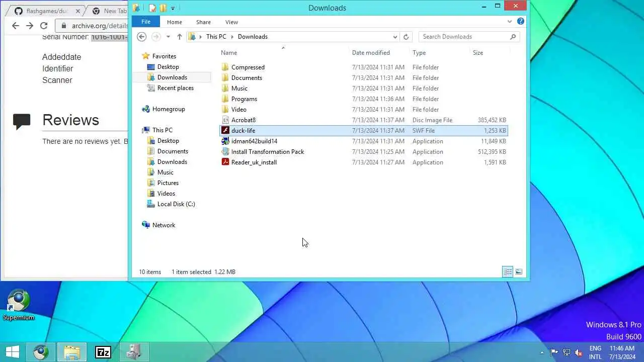Show hidden tray icons arrow
This screenshot has height=362, width=644.
[x=542, y=352]
